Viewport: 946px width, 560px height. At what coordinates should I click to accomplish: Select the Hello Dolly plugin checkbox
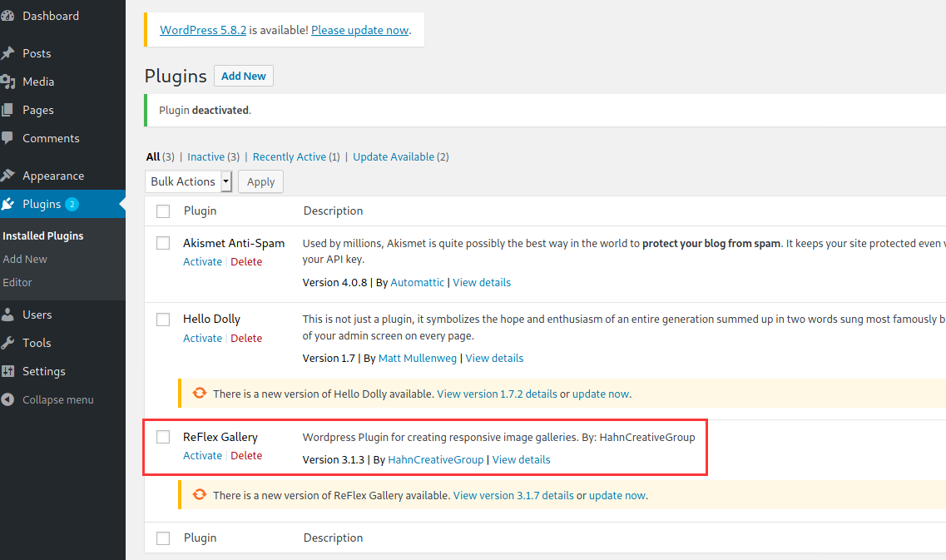tap(162, 319)
